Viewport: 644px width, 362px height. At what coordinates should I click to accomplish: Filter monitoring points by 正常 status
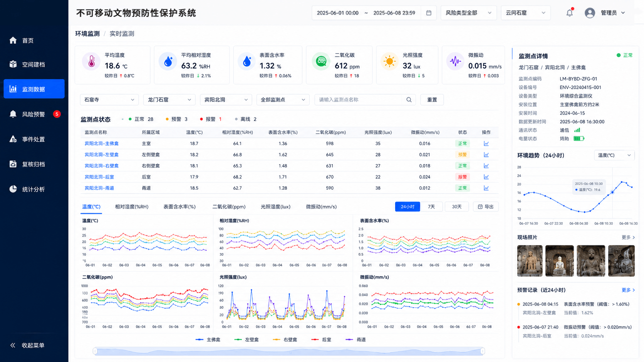coord(141,119)
